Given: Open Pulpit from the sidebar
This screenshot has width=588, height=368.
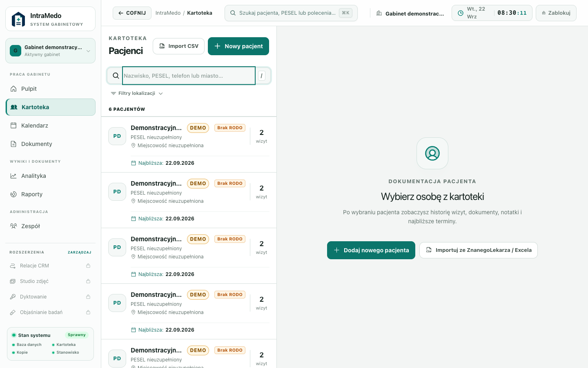Looking at the screenshot, I should click(x=50, y=89).
